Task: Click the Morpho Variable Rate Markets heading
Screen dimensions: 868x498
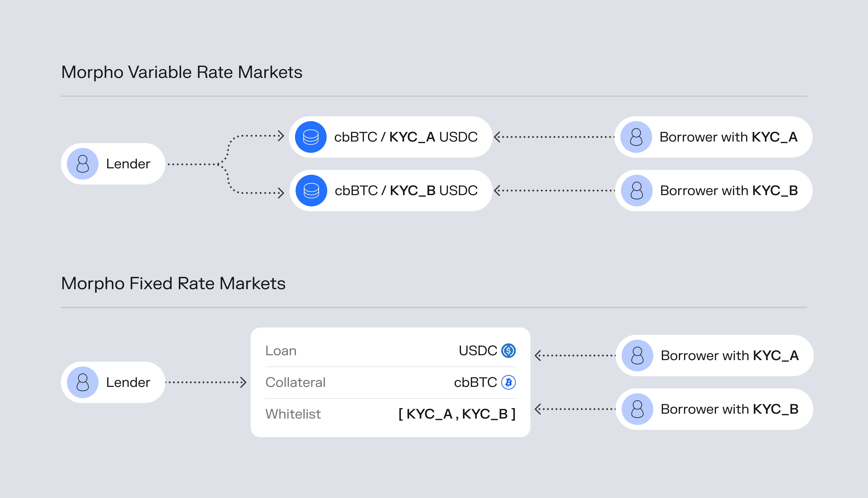Action: (x=182, y=72)
